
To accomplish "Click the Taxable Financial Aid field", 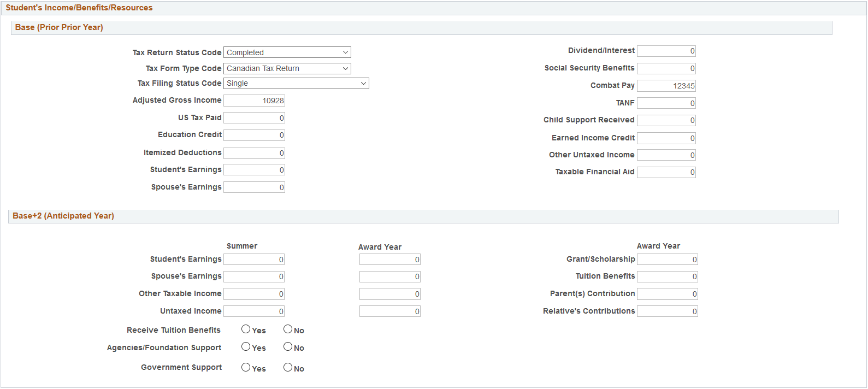I will click(666, 172).
